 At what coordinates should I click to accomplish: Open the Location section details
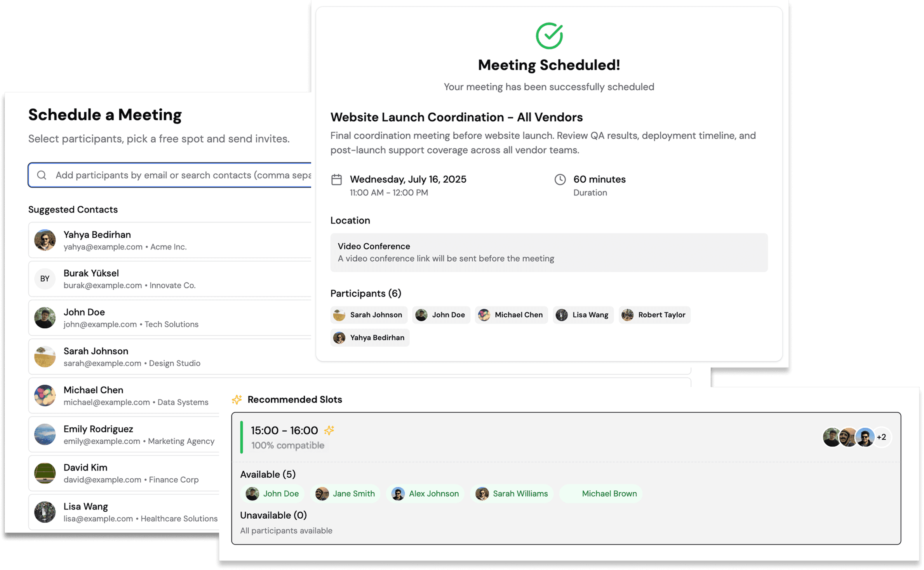point(350,220)
